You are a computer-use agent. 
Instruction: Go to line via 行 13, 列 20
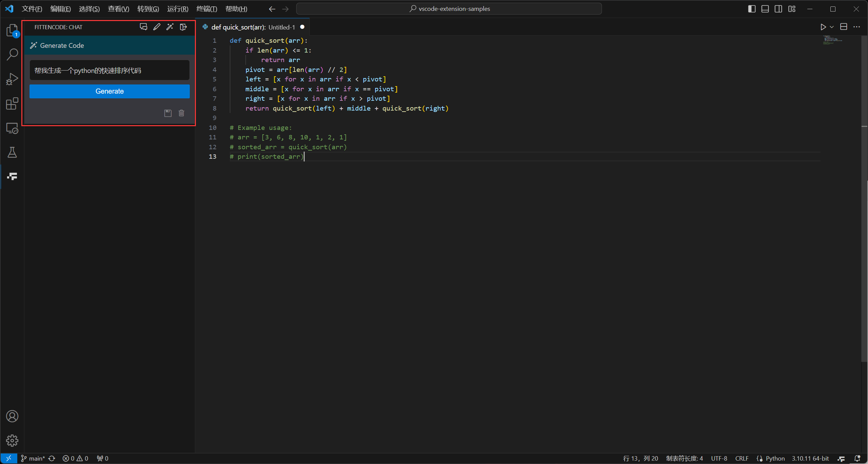tap(641, 459)
